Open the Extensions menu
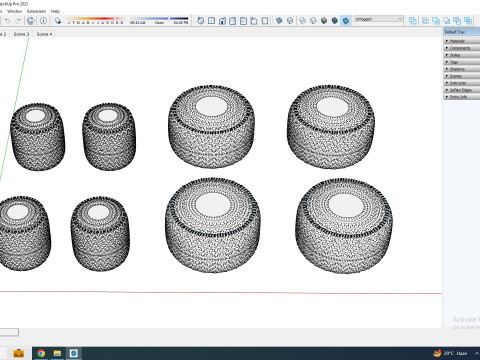This screenshot has height=360, width=480. coord(36,11)
